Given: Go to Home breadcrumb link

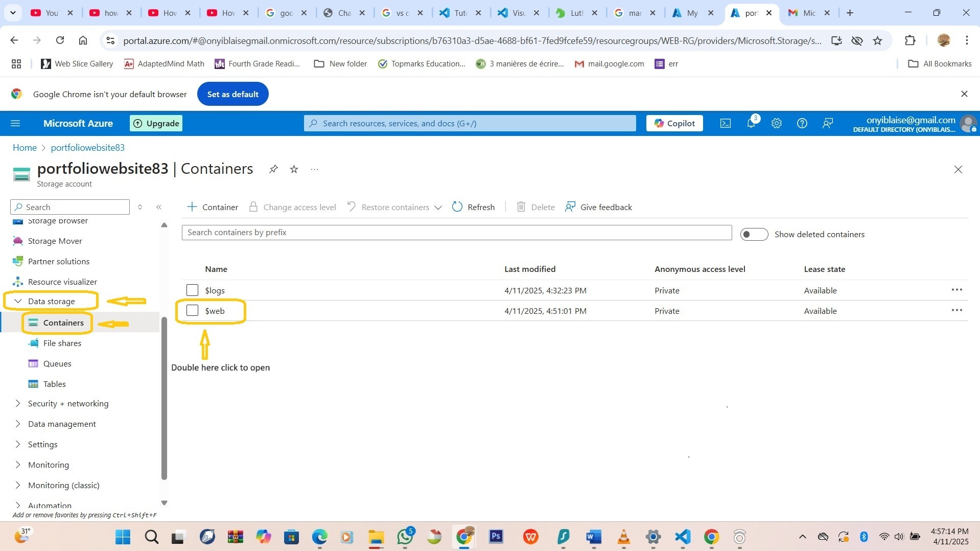Looking at the screenshot, I should click(x=25, y=148).
